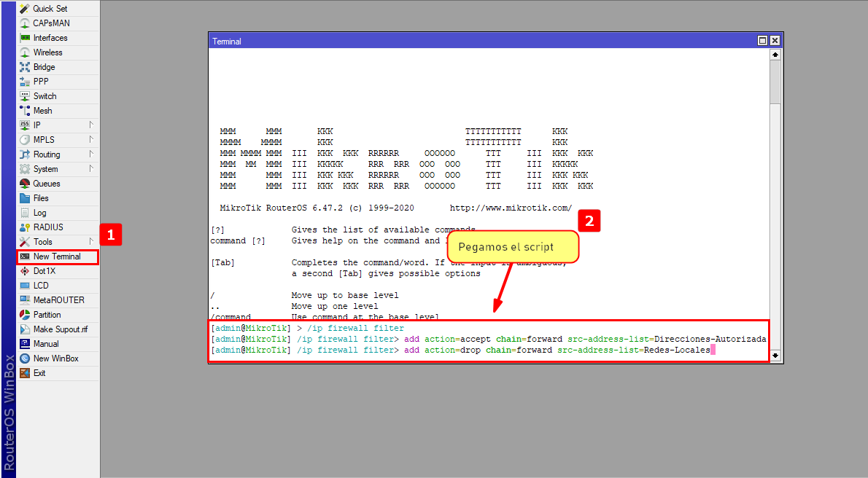This screenshot has width=868, height=478.
Task: Select Make Supout.rif entry
Action: (60, 329)
